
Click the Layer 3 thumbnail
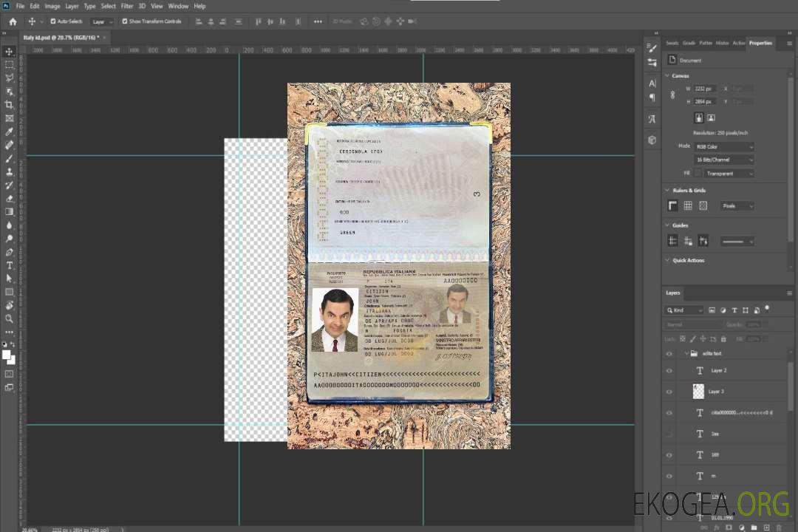(698, 392)
